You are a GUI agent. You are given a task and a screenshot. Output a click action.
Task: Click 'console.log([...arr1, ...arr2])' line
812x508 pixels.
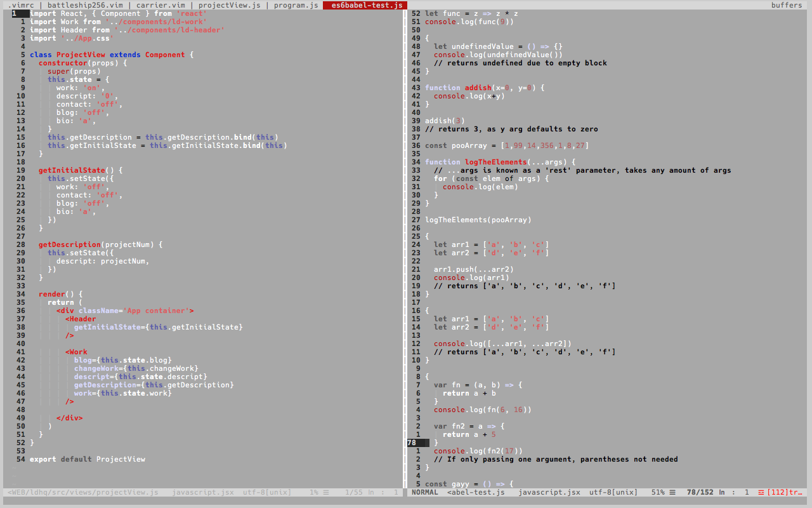502,344
